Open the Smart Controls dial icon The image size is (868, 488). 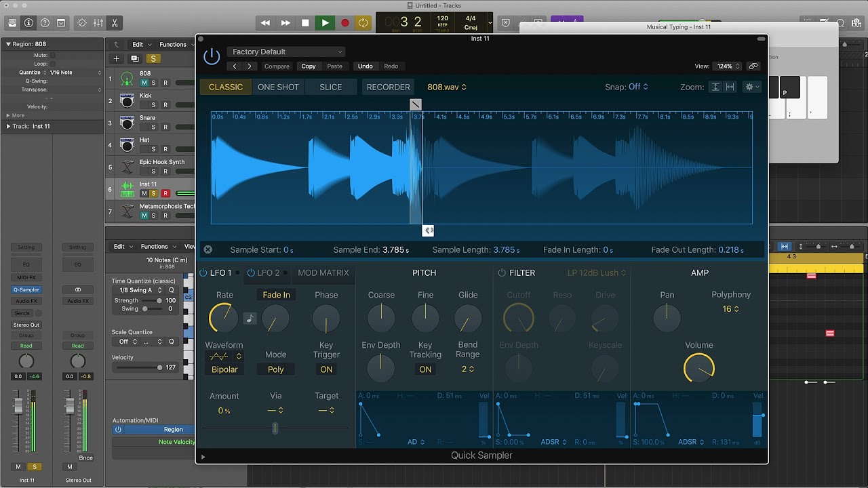pos(82,23)
